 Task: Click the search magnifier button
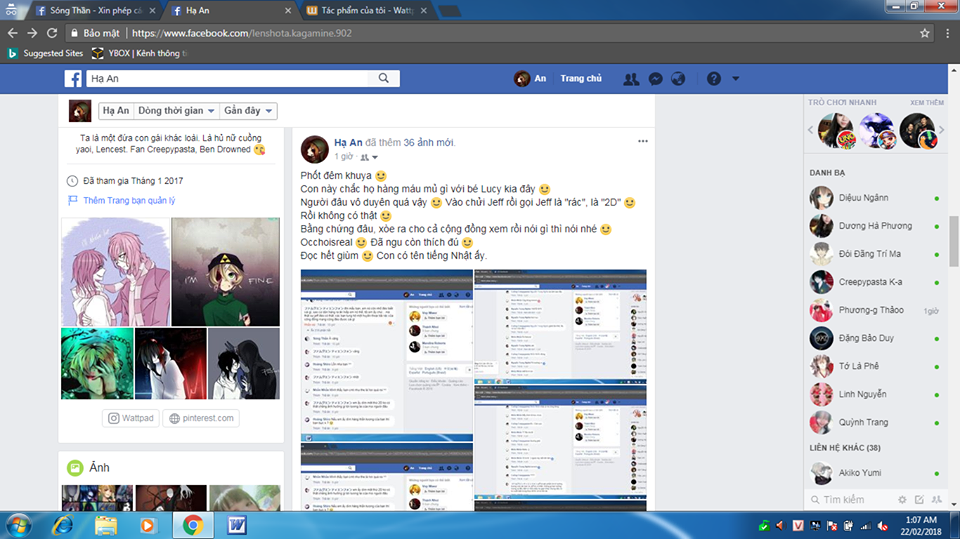coord(385,79)
